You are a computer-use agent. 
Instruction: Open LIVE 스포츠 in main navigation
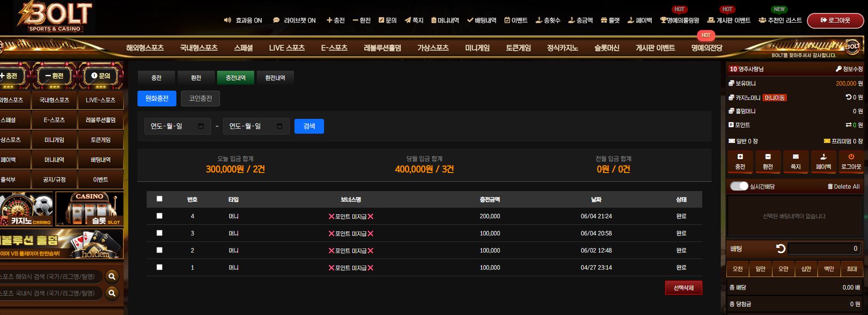click(x=287, y=48)
